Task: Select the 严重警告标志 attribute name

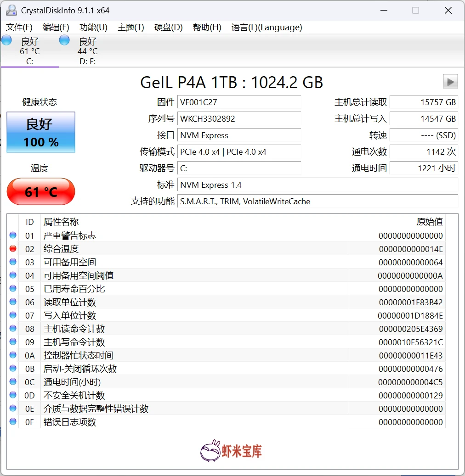Action: tap(69, 235)
